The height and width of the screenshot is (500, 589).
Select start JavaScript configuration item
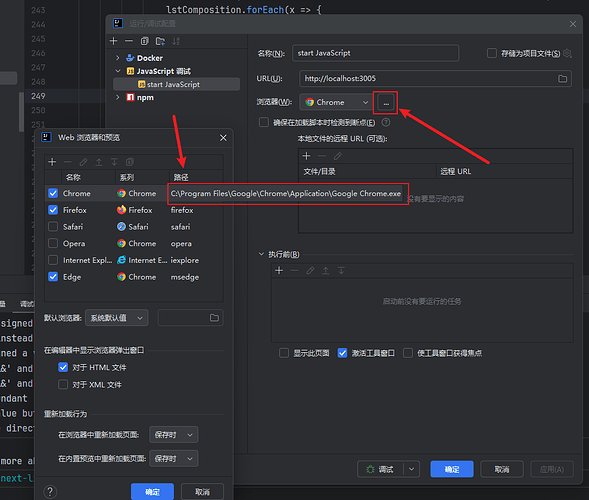tap(176, 84)
